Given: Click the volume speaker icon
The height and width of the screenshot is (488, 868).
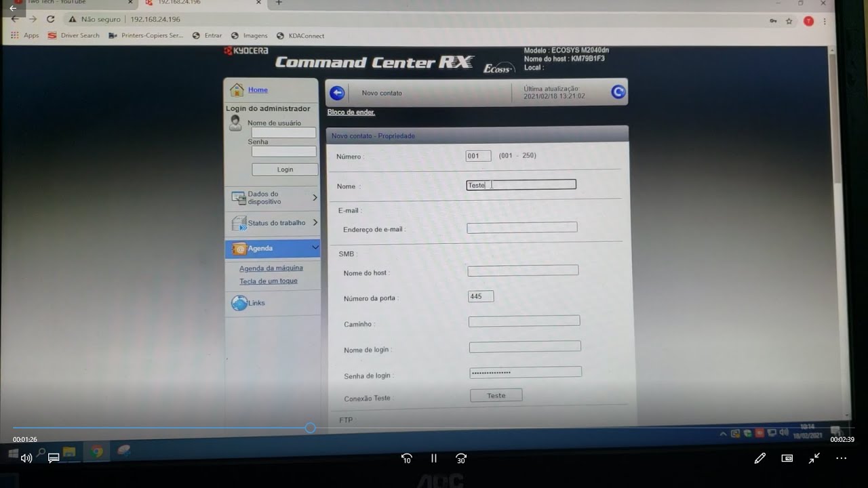Looking at the screenshot, I should (x=26, y=458).
